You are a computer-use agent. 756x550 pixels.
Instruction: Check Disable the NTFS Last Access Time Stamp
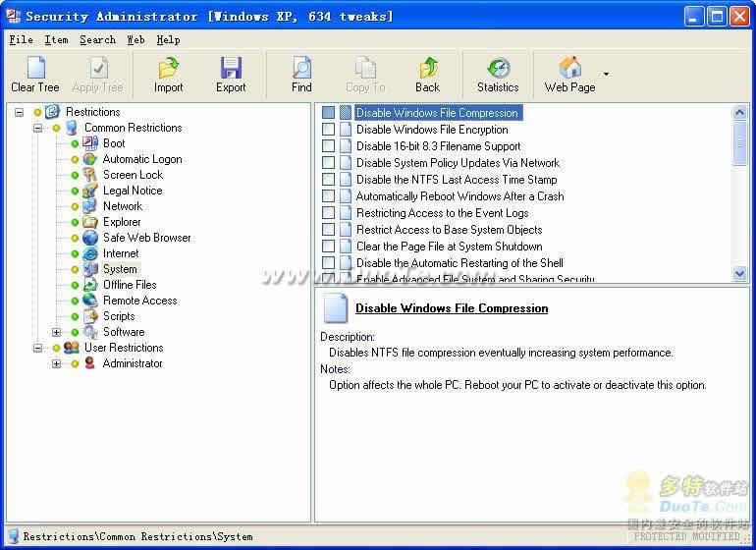tap(328, 180)
